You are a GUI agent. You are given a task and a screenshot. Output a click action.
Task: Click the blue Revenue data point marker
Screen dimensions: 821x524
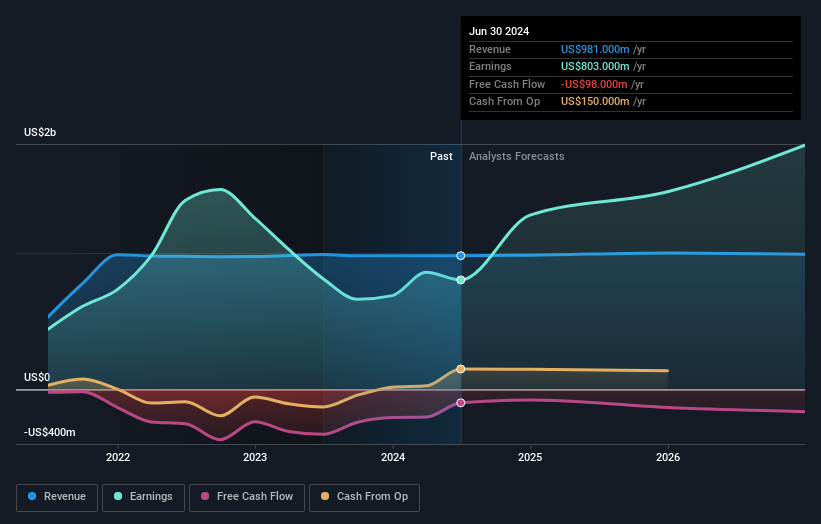click(461, 255)
